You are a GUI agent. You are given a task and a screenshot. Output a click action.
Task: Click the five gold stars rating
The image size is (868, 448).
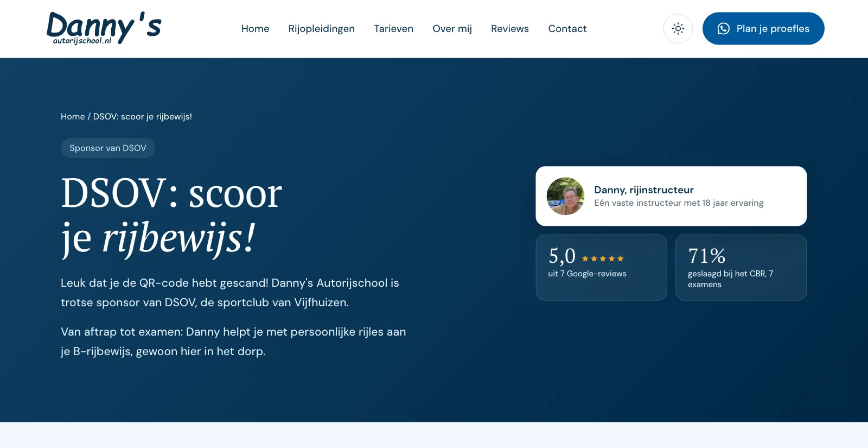click(603, 258)
